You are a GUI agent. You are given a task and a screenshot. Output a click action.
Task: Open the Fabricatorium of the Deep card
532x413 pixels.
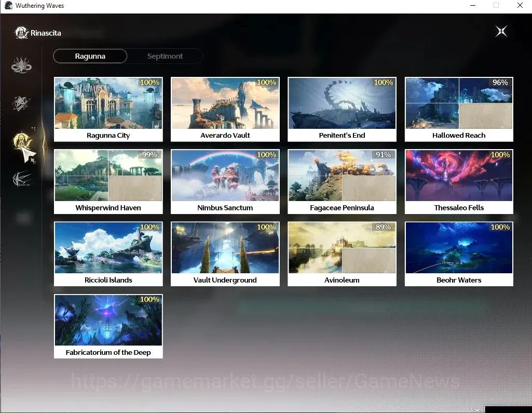click(108, 326)
